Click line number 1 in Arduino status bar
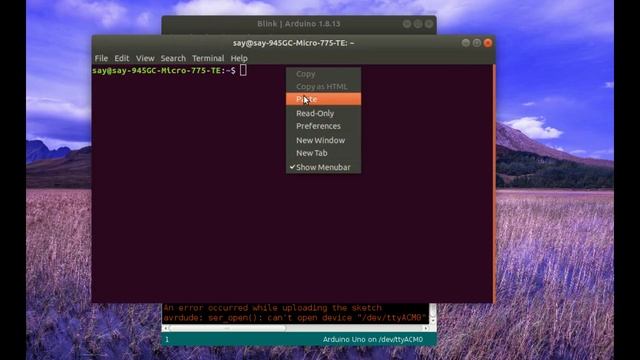The image size is (640, 360). tap(167, 340)
